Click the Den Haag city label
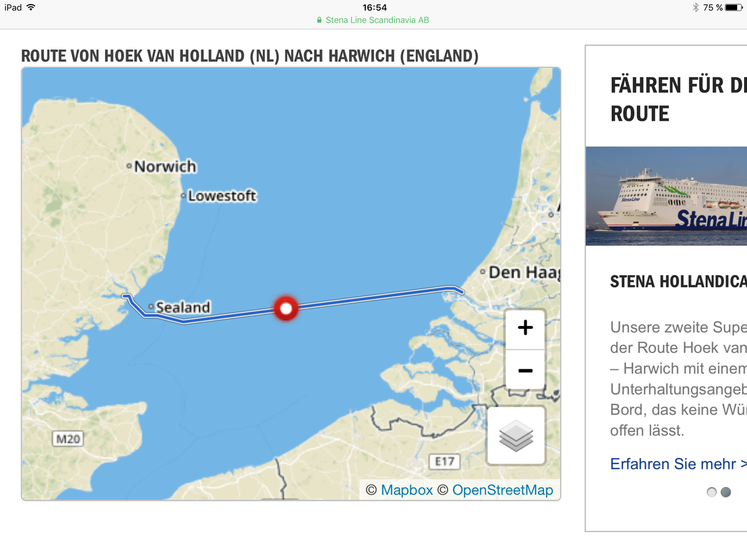Image resolution: width=747 pixels, height=560 pixels. [523, 272]
